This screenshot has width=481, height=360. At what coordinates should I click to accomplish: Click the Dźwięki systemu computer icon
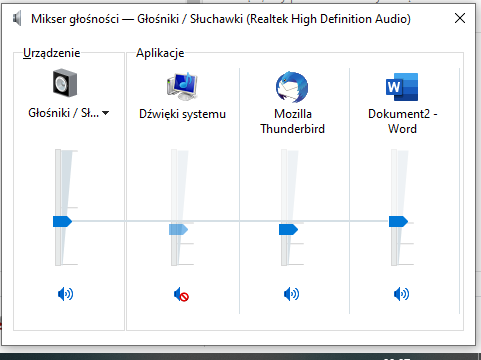182,86
